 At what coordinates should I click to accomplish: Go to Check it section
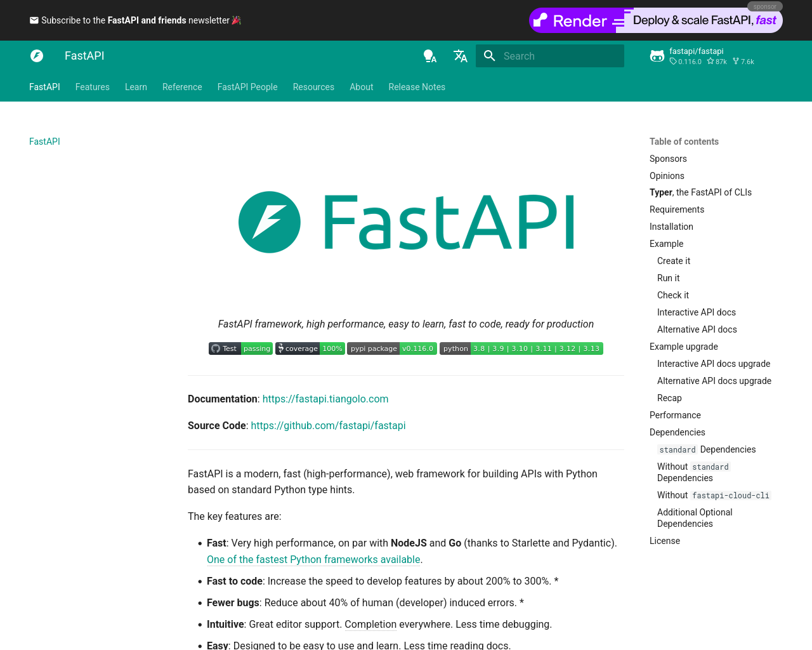pyautogui.click(x=673, y=295)
